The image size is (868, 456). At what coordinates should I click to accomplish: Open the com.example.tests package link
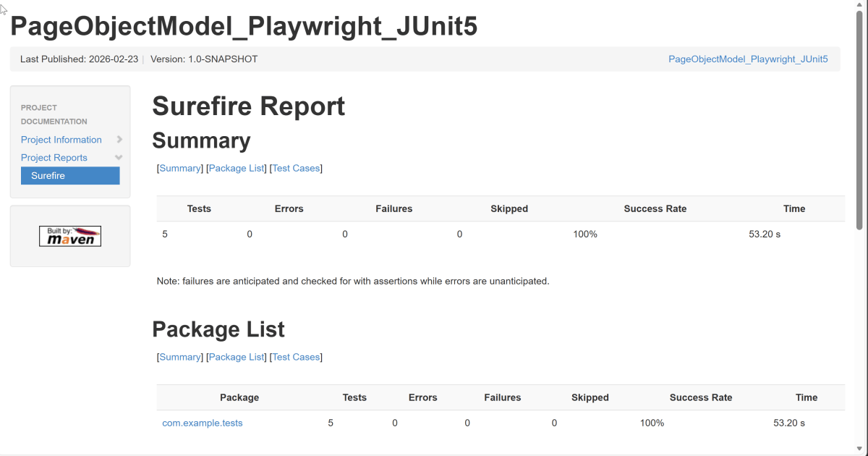click(203, 423)
